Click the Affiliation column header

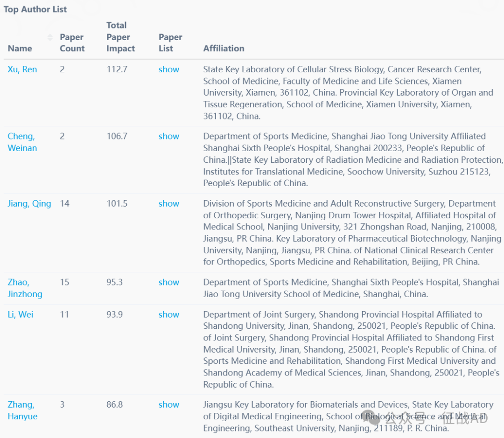[x=224, y=49]
